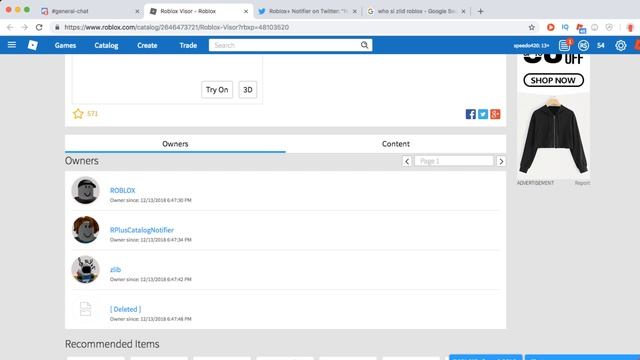Go to the previous owners page
The image size is (640, 360).
[x=407, y=161]
